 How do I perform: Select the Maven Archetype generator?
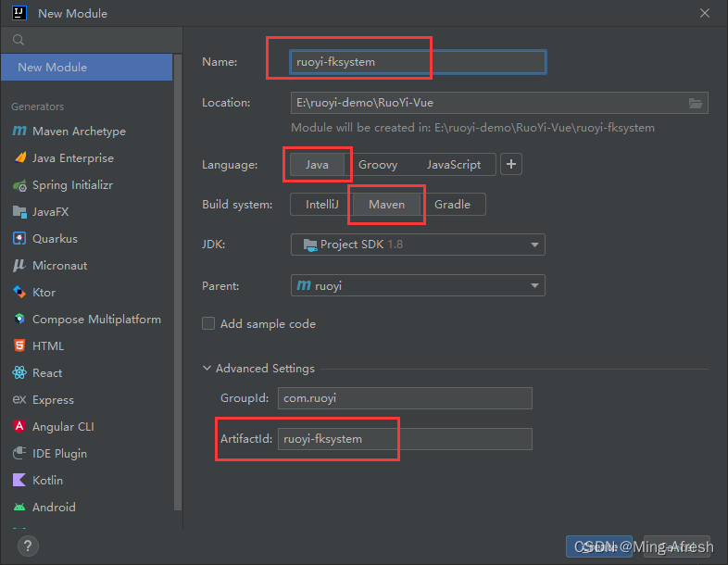tap(78, 132)
